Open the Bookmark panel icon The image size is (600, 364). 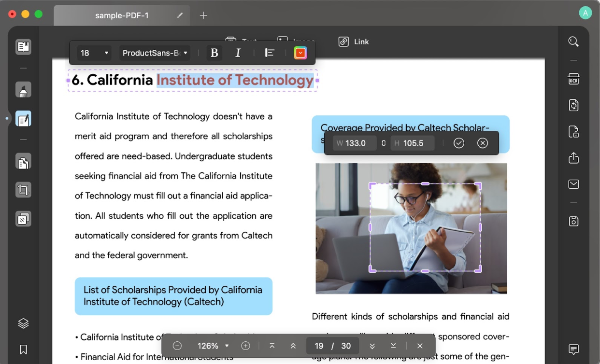23,349
